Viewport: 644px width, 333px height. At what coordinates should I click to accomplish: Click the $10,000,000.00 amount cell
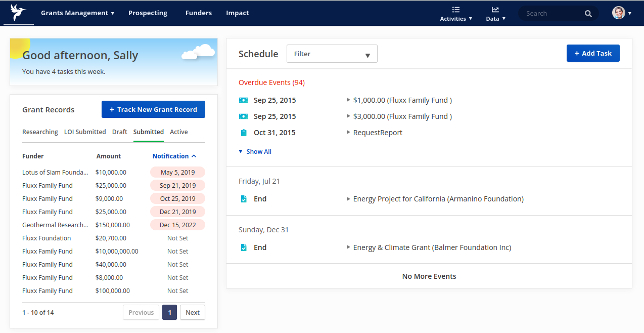tap(117, 251)
